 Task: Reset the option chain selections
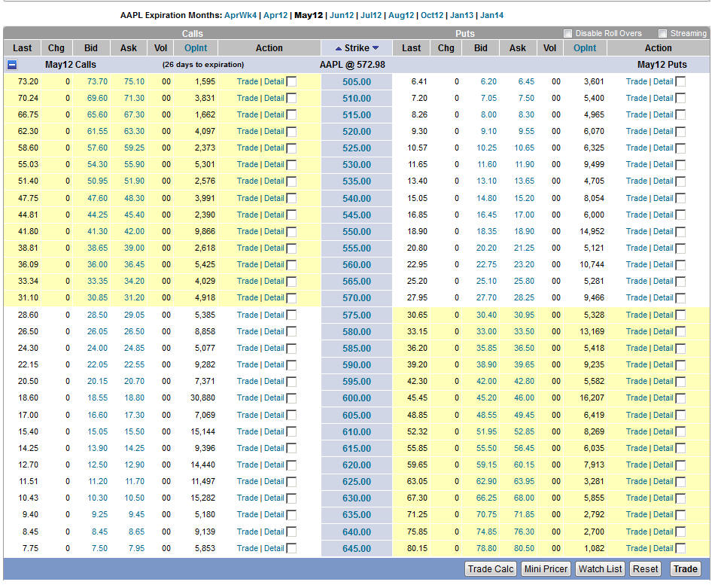[x=645, y=569]
